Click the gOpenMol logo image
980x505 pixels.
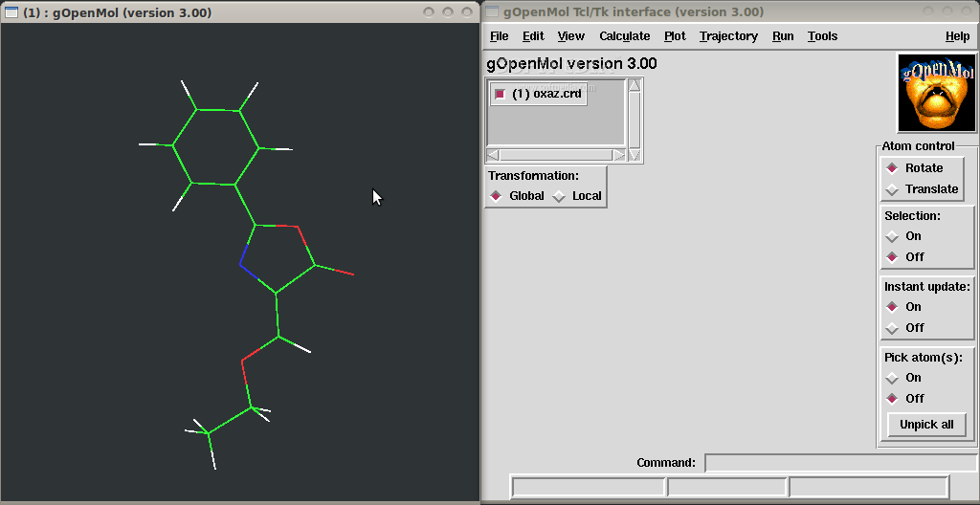pos(936,93)
